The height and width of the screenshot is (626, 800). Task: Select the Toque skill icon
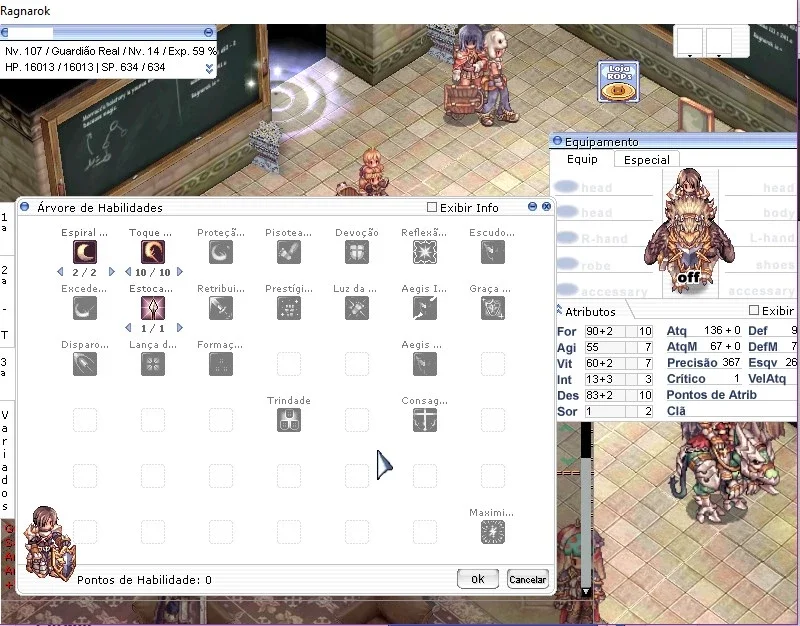coord(153,252)
